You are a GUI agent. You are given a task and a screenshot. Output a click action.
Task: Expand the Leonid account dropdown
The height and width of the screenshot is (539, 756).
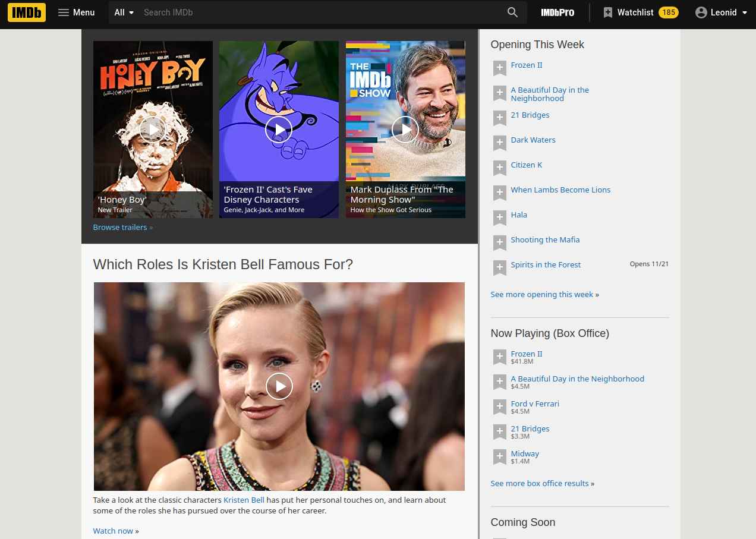point(721,12)
